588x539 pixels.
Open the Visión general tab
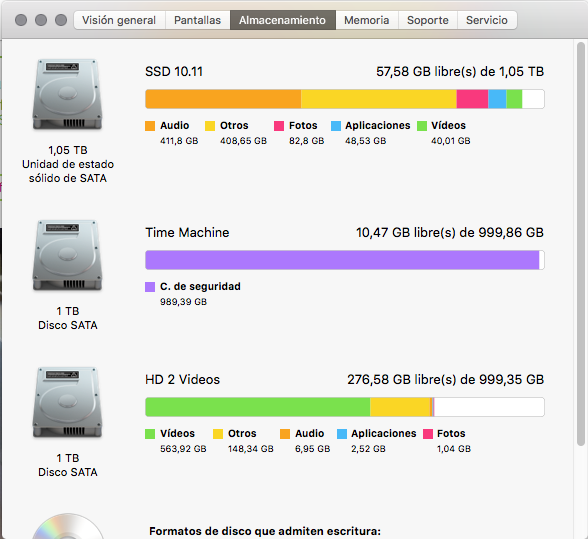(119, 20)
